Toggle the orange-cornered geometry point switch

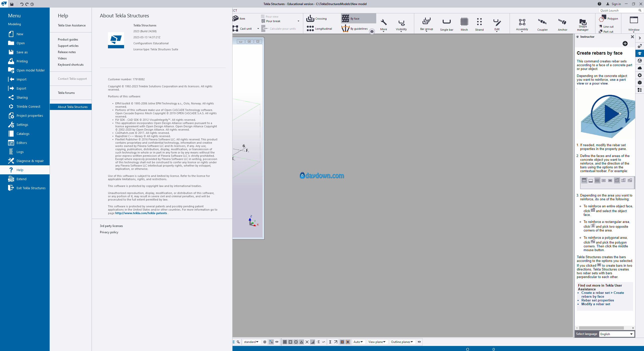348,342
